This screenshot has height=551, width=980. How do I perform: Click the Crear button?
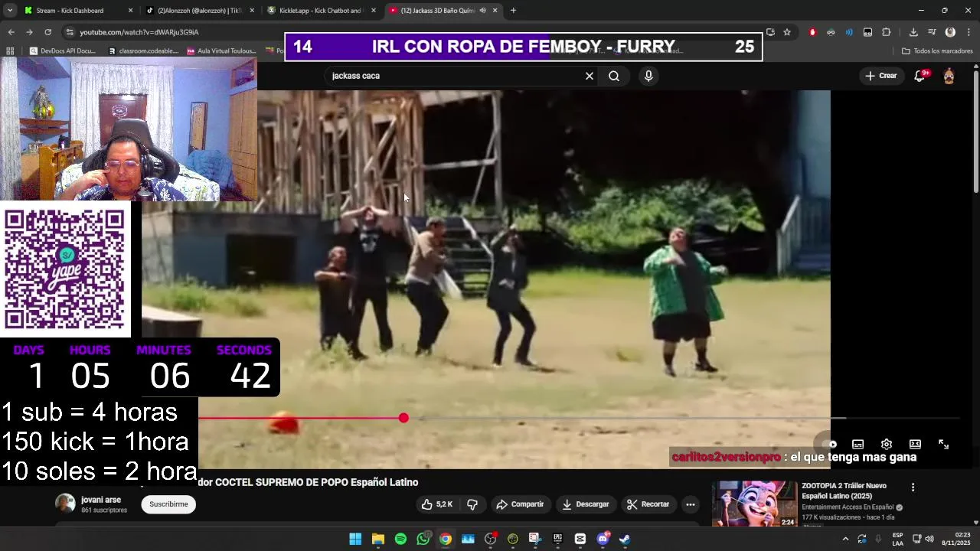point(880,76)
